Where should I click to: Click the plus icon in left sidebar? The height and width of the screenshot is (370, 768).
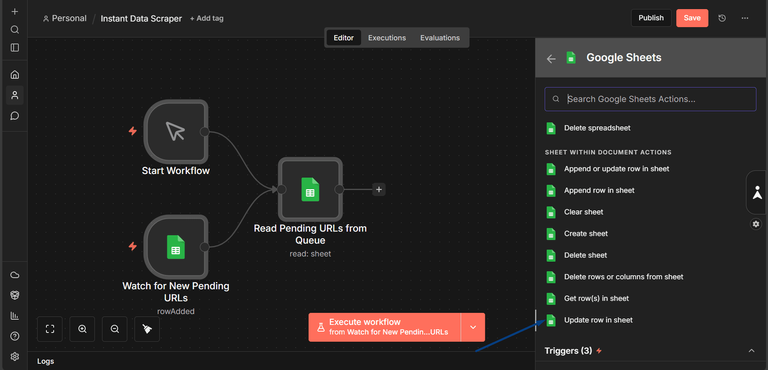pyautogui.click(x=15, y=12)
